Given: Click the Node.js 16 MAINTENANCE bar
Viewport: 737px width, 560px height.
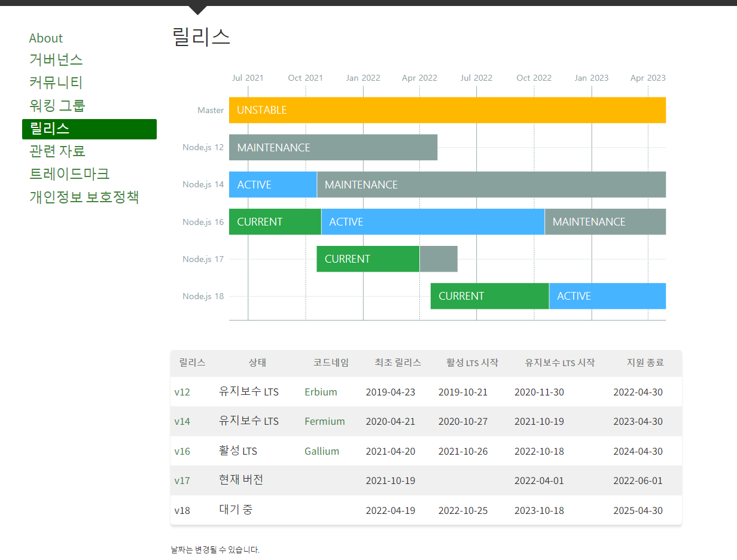Looking at the screenshot, I should [x=605, y=221].
